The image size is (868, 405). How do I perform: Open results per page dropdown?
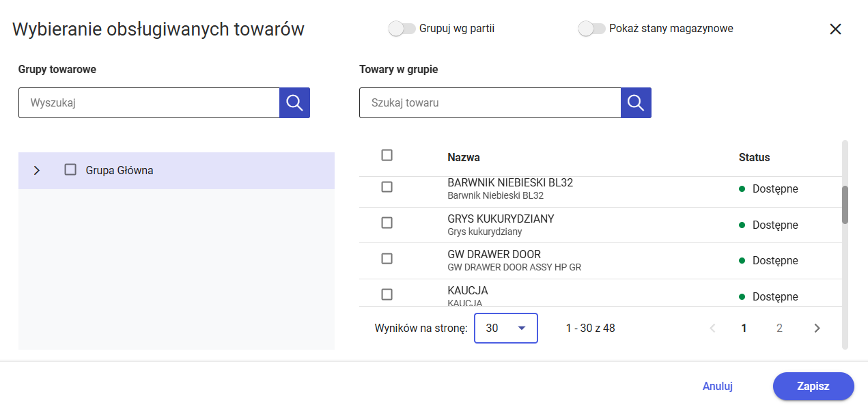click(x=506, y=328)
